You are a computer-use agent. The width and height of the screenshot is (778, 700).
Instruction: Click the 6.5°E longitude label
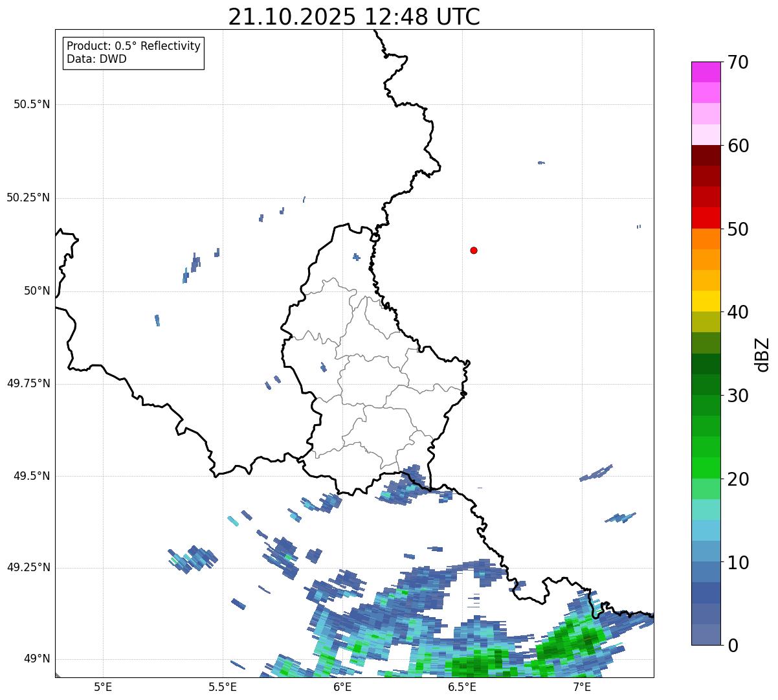[462, 687]
